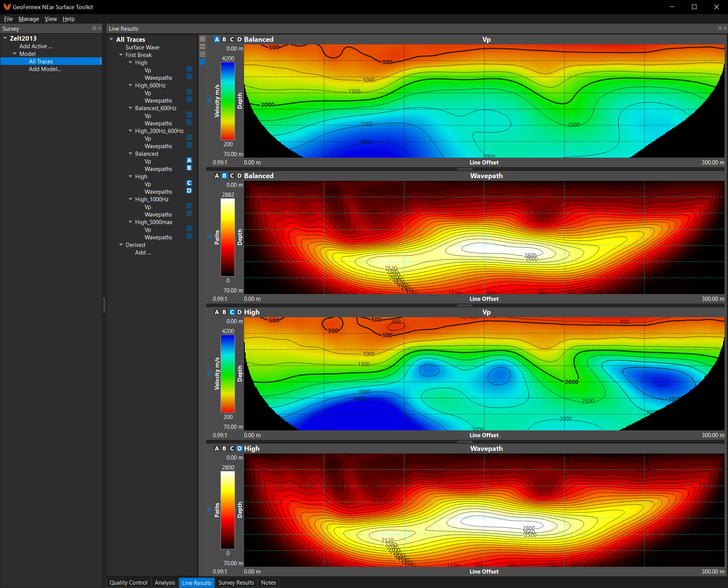Open the Manage menu
Image resolution: width=728 pixels, height=588 pixels.
29,19
